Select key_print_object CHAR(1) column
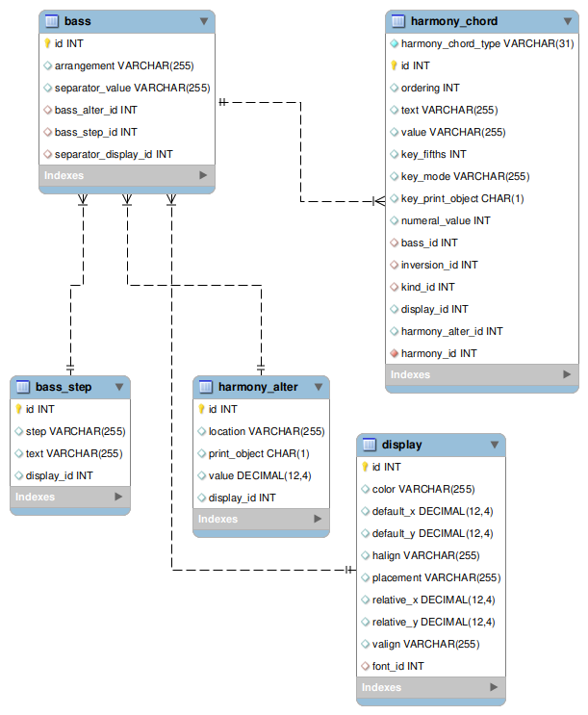 click(x=462, y=198)
